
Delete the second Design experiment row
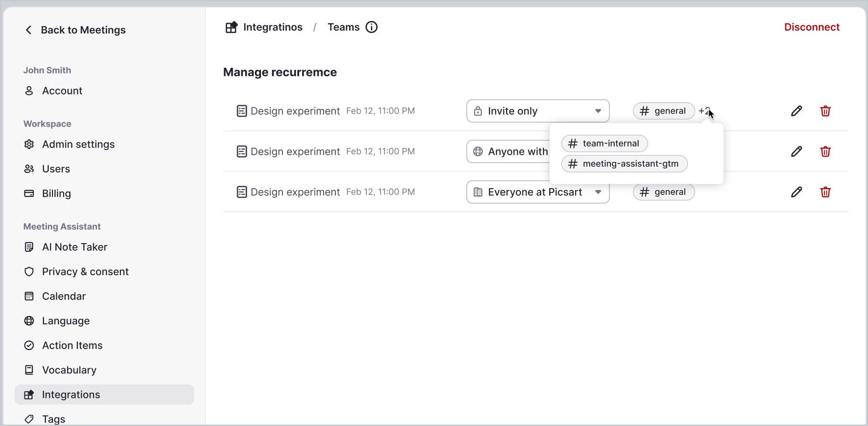pos(825,152)
